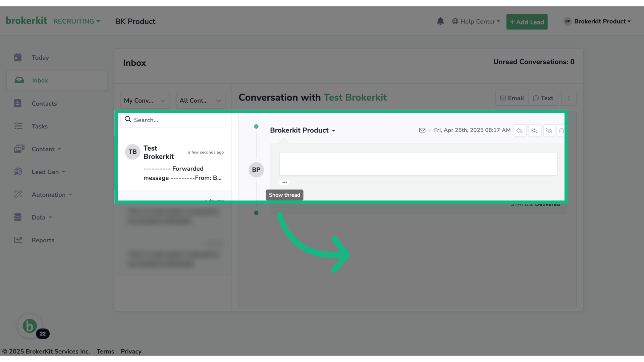Open Test Brokerkit contact link in header
The height and width of the screenshot is (362, 644).
click(355, 98)
